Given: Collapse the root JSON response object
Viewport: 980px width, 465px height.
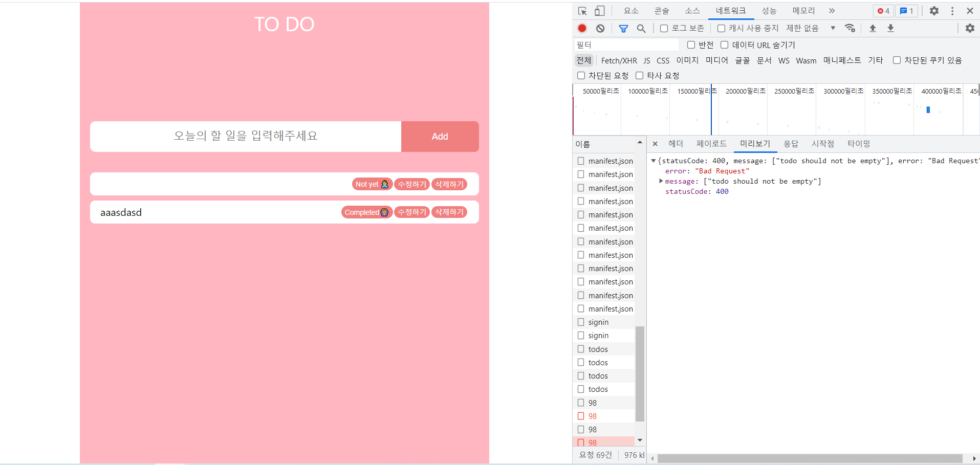Looking at the screenshot, I should [x=654, y=161].
